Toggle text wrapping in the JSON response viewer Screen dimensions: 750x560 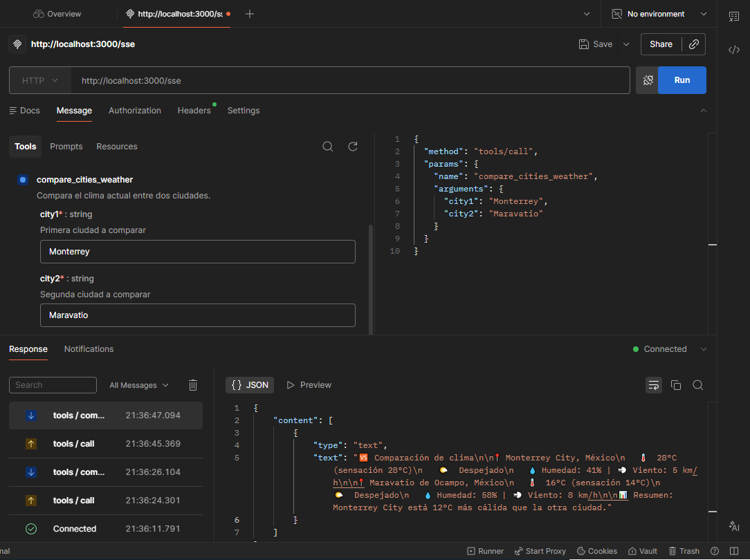(653, 385)
